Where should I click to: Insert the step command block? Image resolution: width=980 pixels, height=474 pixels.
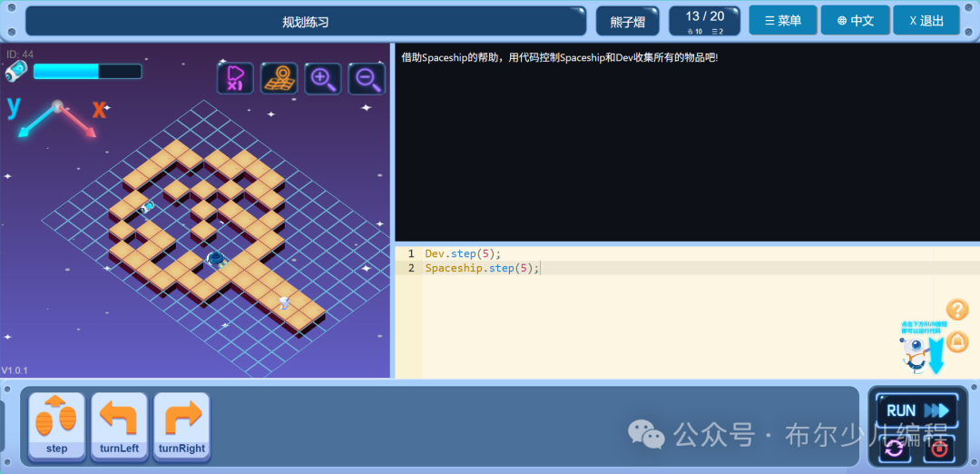[x=57, y=427]
